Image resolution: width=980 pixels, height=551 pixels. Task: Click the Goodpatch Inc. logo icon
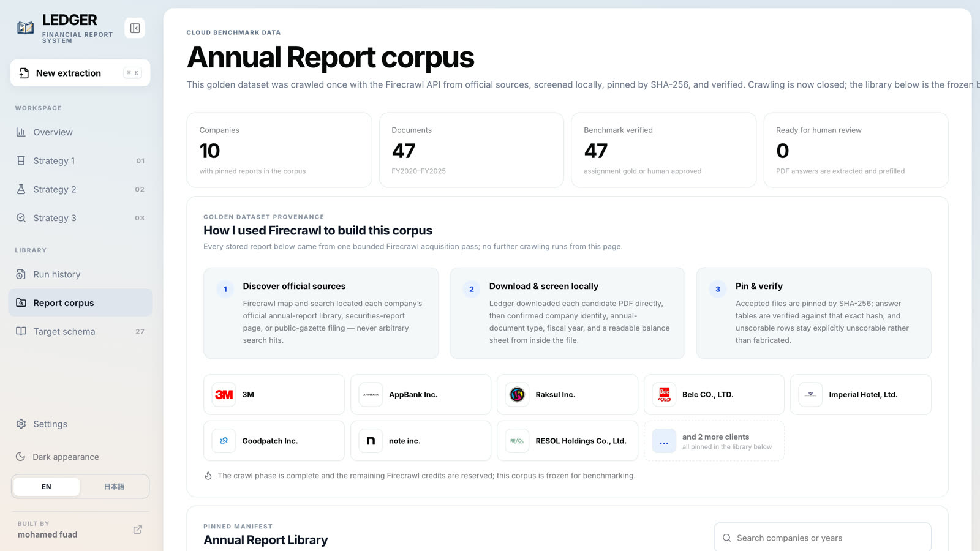(224, 441)
